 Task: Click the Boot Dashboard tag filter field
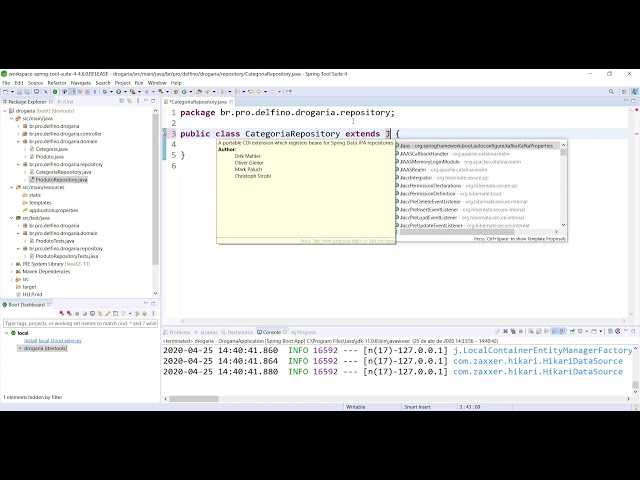pyautogui.click(x=80, y=323)
